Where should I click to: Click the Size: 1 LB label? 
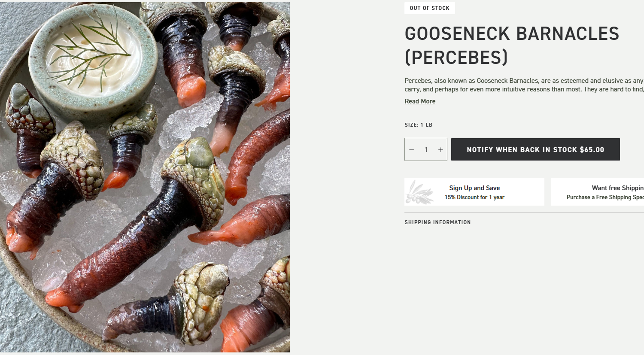[x=418, y=125]
